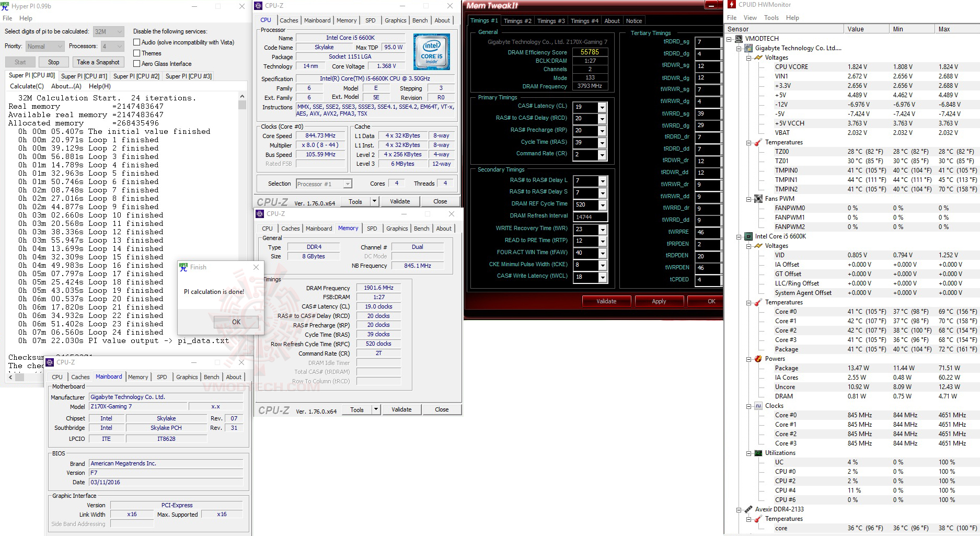Click the tRDRD_sg value field in Mem TweakIt
This screenshot has width=980, height=536.
(707, 42)
